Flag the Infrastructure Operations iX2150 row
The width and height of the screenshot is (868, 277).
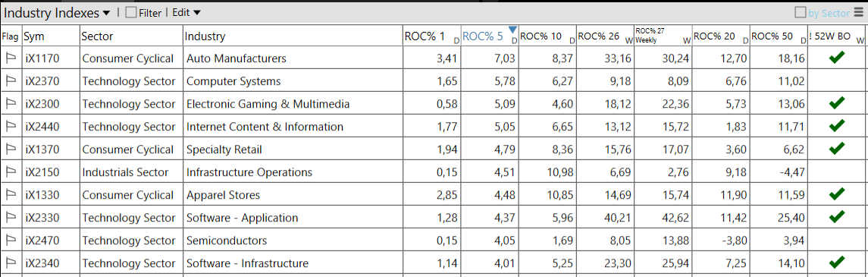click(x=11, y=172)
